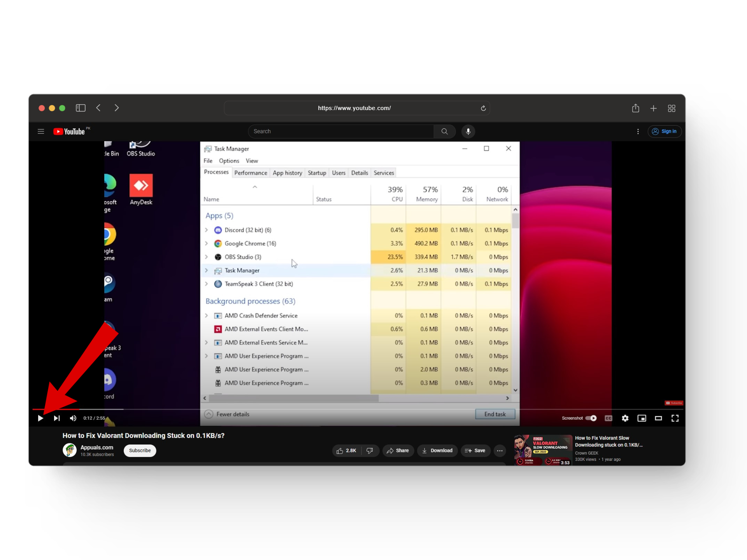Subscribe to Appuals.com channel
747x560 pixels.
[140, 450]
